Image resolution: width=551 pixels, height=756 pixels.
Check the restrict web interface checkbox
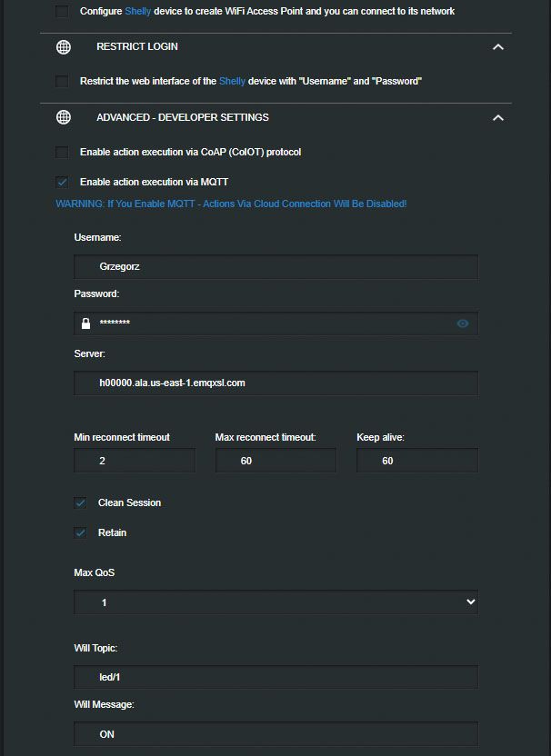tap(62, 81)
